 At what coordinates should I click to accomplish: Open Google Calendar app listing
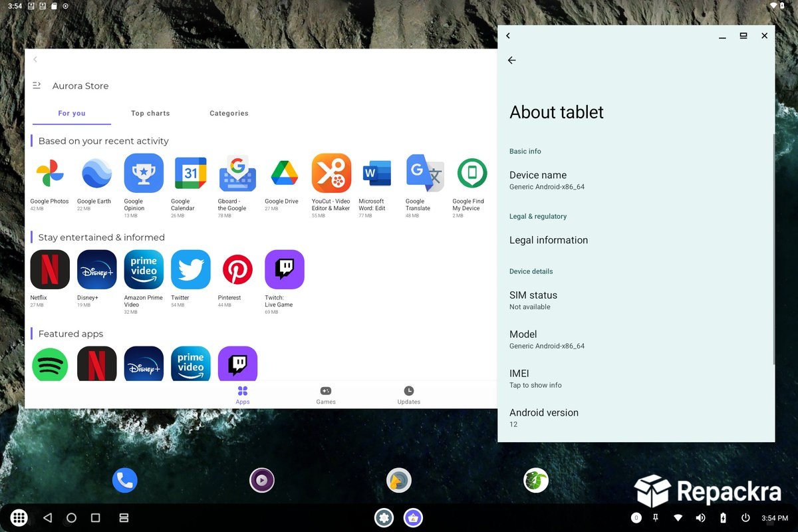coord(191,174)
